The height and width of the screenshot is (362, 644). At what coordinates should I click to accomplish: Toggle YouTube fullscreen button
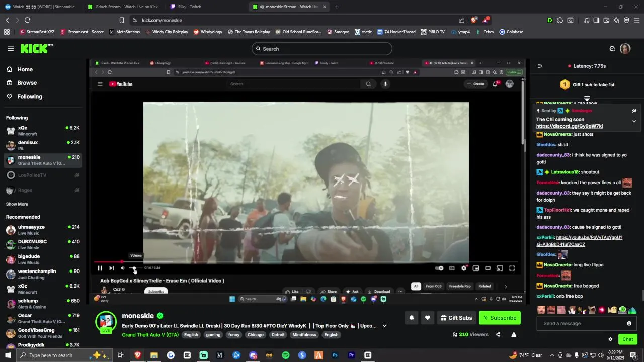pyautogui.click(x=512, y=268)
